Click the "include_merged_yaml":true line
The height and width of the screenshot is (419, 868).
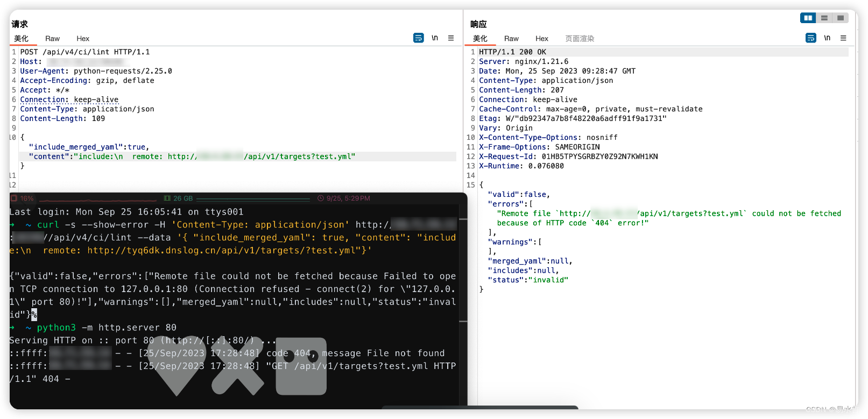[89, 147]
